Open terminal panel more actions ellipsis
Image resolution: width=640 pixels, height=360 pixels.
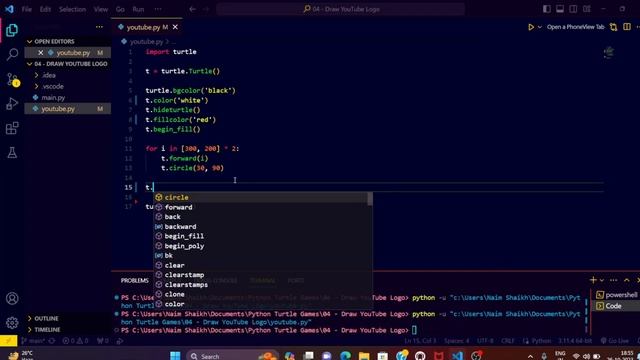pos(613,280)
